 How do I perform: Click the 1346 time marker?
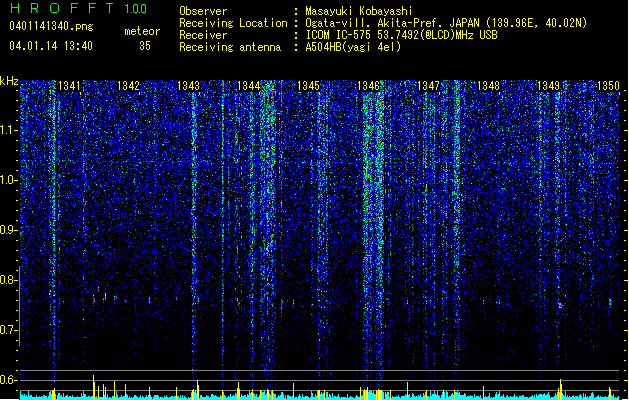coord(369,86)
